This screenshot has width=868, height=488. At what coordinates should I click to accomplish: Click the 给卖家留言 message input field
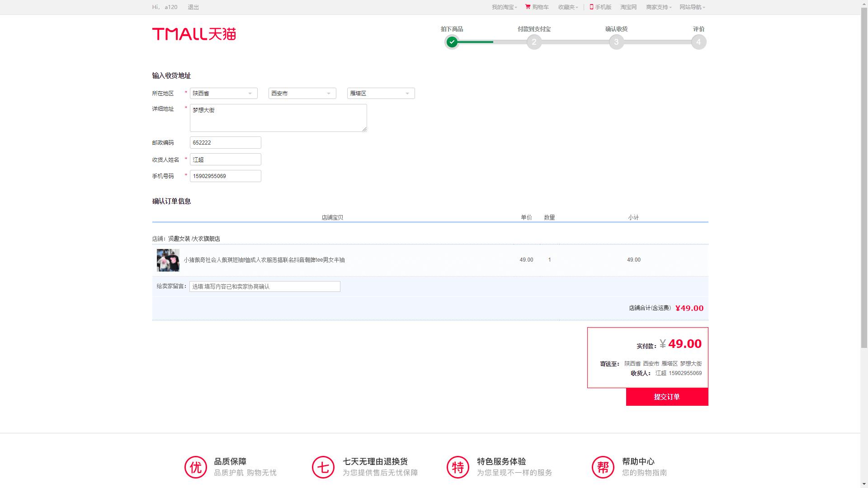pyautogui.click(x=264, y=286)
